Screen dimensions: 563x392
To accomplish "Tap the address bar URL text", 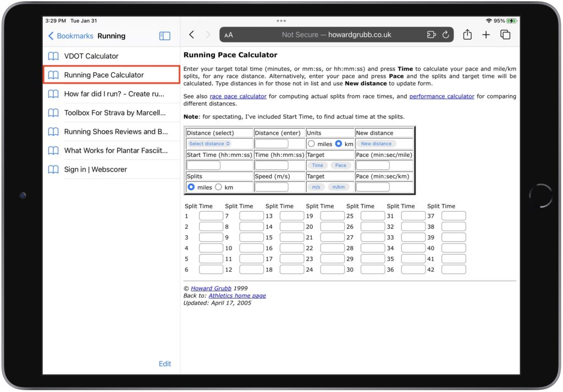I will 336,35.
